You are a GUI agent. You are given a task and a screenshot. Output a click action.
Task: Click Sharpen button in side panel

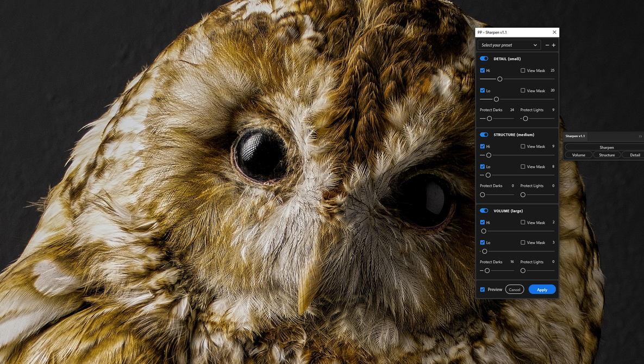(x=606, y=147)
